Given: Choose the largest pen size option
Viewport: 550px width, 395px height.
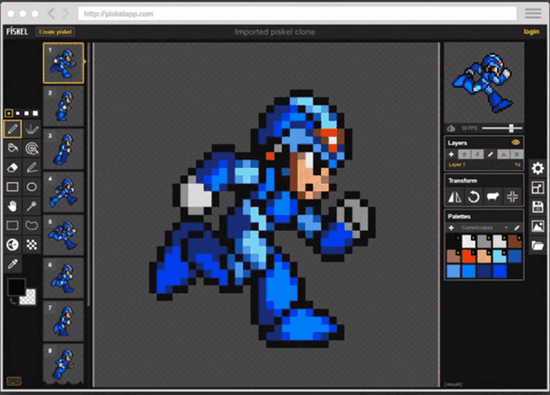Looking at the screenshot, I should pyautogui.click(x=35, y=113).
